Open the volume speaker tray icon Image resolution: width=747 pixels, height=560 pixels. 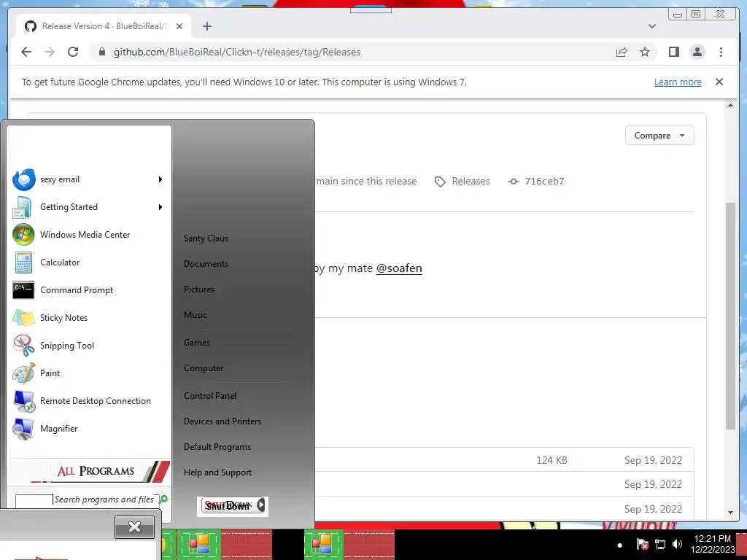point(677,544)
